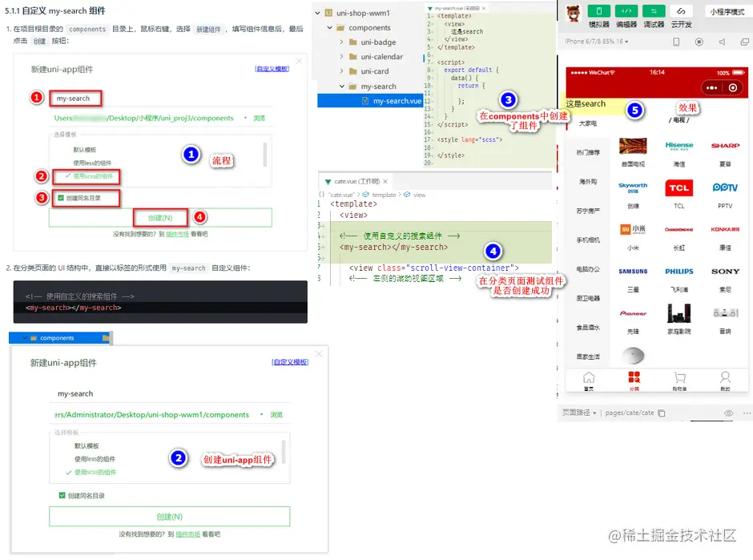This screenshot has height=560, width=753.
Task: Choose 使用scss的组件 template in the uni-shop-wwm1 dialog
Action: coord(95,473)
